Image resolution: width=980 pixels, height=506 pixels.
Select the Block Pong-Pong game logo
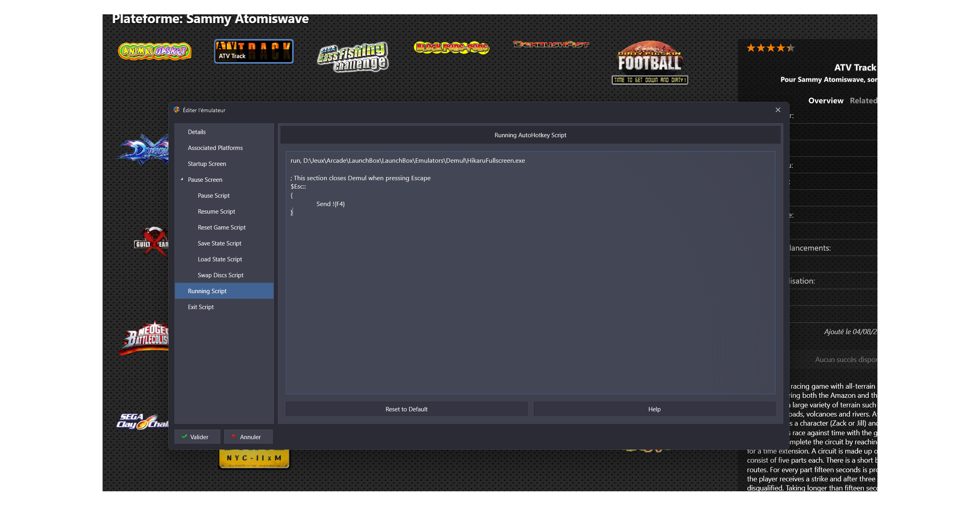pyautogui.click(x=452, y=47)
